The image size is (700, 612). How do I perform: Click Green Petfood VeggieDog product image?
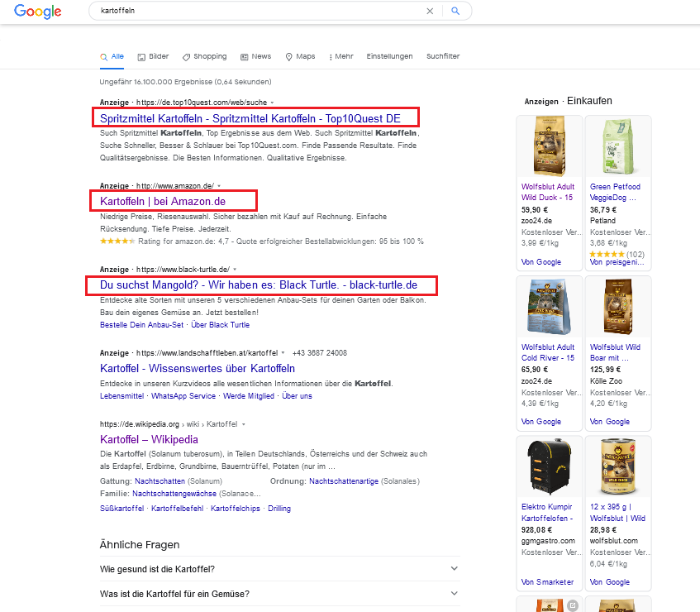[x=618, y=146]
